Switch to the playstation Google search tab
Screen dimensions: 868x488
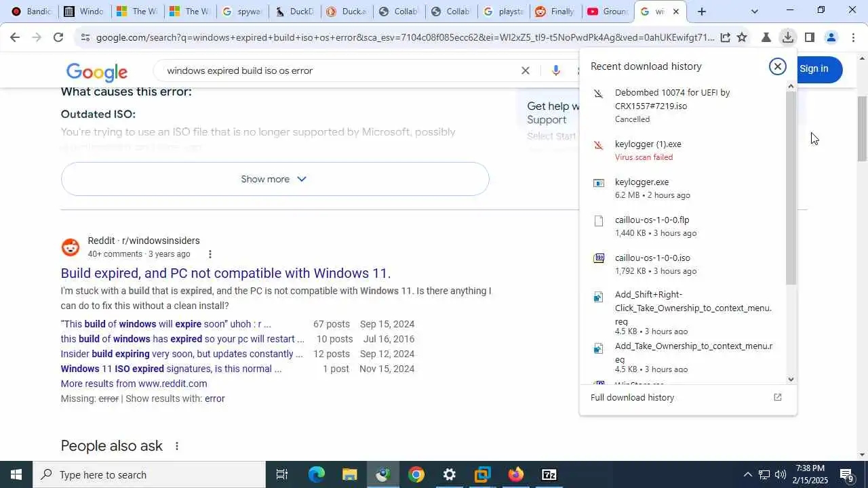pos(504,12)
